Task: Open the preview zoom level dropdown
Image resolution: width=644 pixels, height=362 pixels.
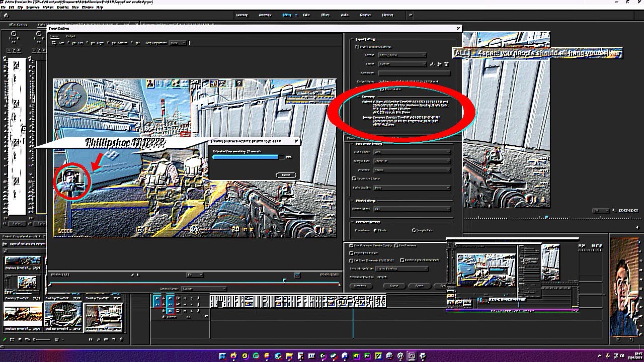Action: point(195,275)
